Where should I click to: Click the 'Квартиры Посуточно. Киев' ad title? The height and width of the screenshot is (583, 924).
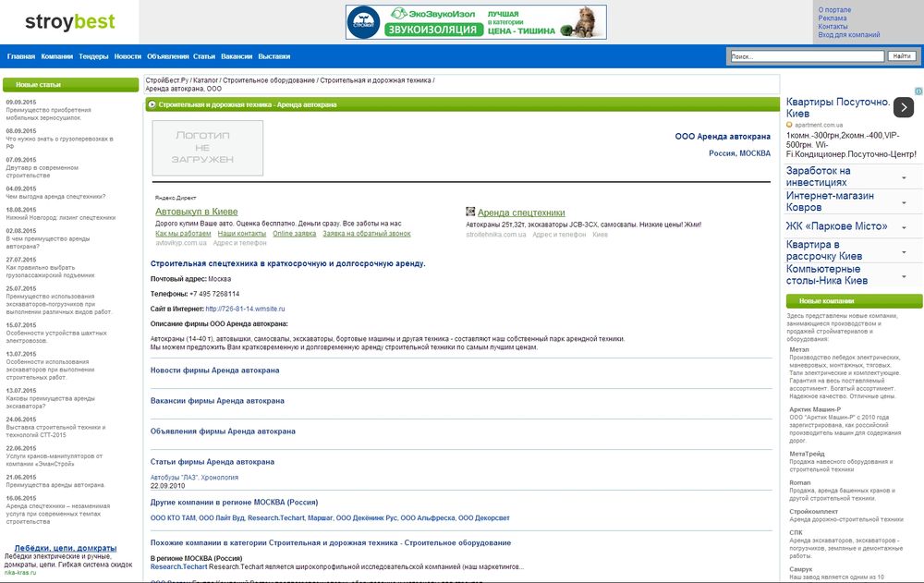[x=837, y=108]
